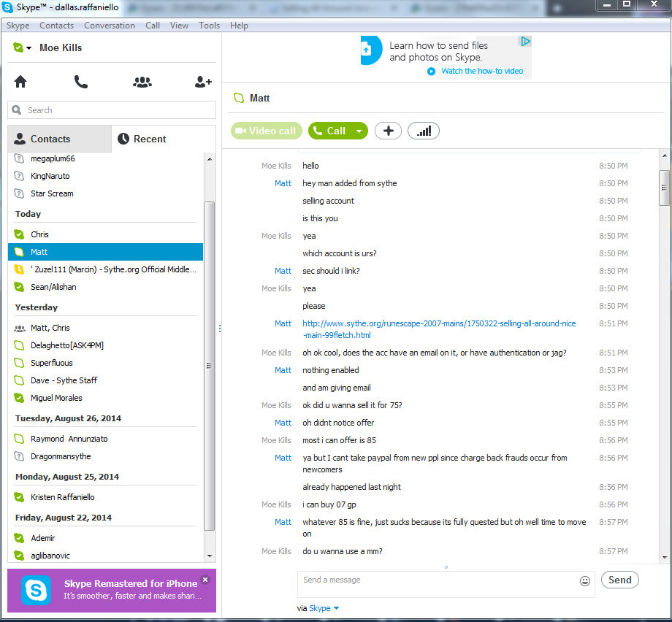Click chat scroll down arrow

coord(665,557)
